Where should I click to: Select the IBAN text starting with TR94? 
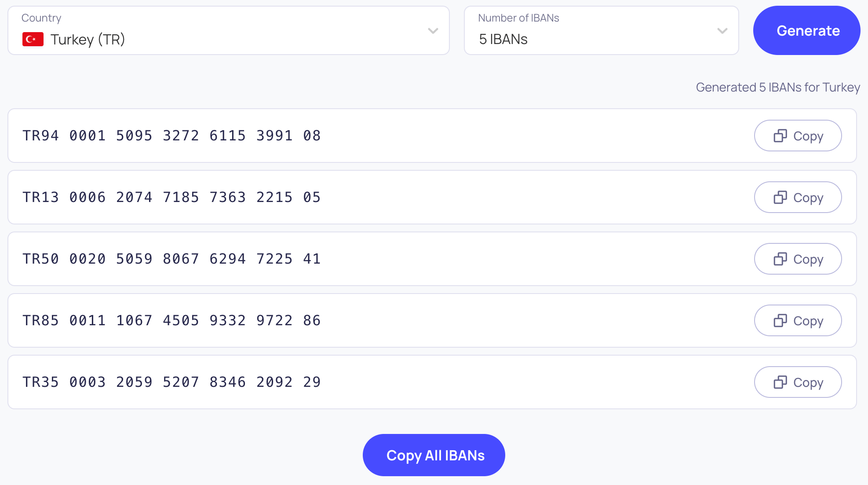point(171,136)
